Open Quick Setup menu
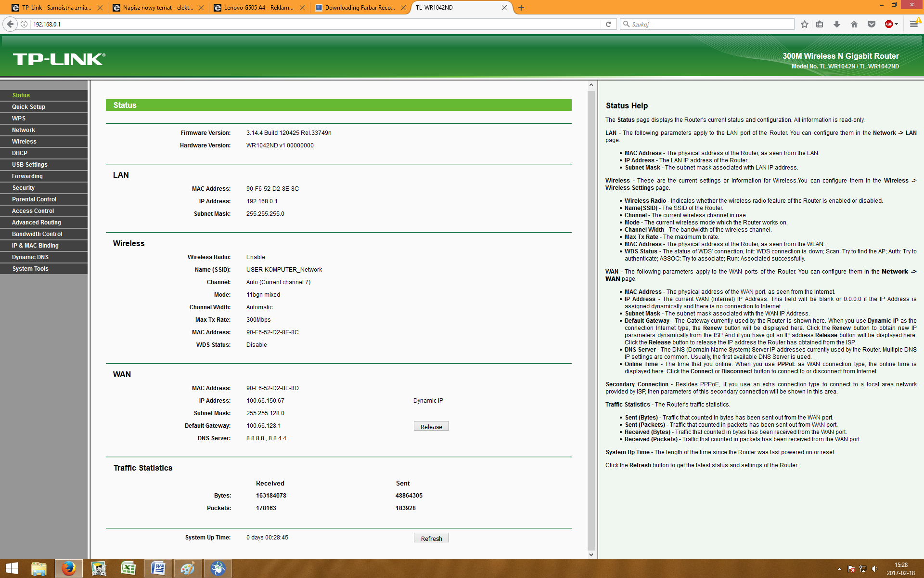 [44, 107]
